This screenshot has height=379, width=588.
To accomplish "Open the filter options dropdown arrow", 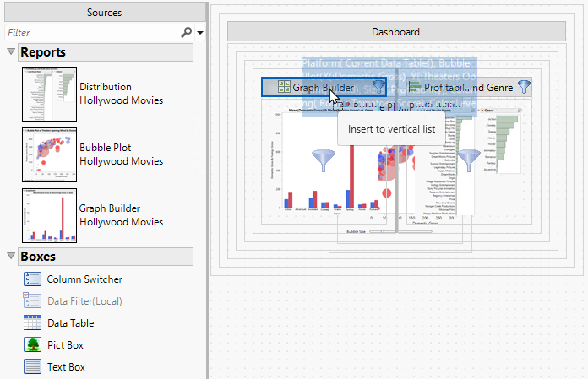I will click(200, 33).
